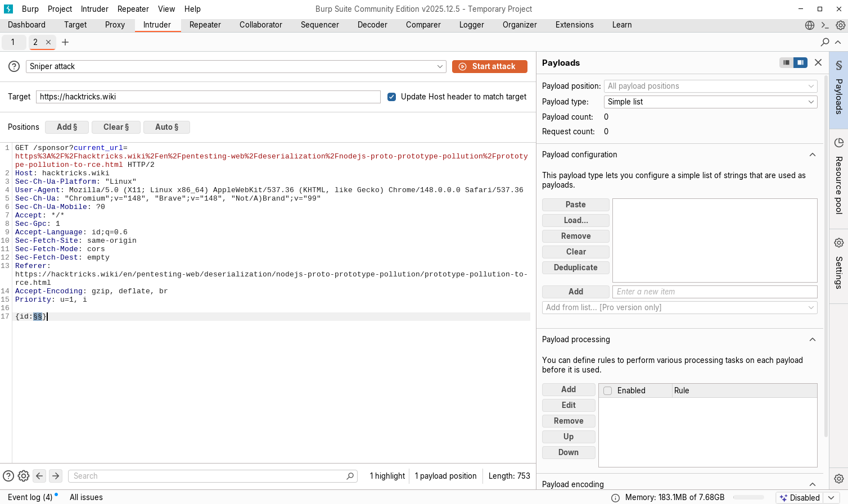Viewport: 848px width, 504px height.
Task: Collapse the tab bar with the caret icon
Action: [x=838, y=42]
